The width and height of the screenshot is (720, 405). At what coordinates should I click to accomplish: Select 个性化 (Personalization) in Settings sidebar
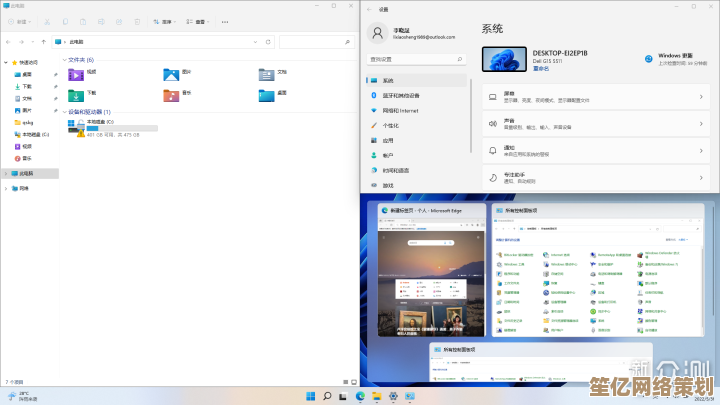(390, 125)
